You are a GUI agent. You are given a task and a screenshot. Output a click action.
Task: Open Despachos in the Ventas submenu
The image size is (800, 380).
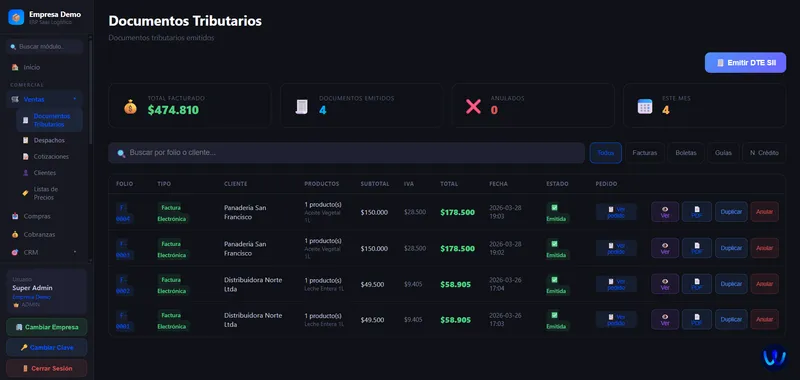[x=49, y=140]
